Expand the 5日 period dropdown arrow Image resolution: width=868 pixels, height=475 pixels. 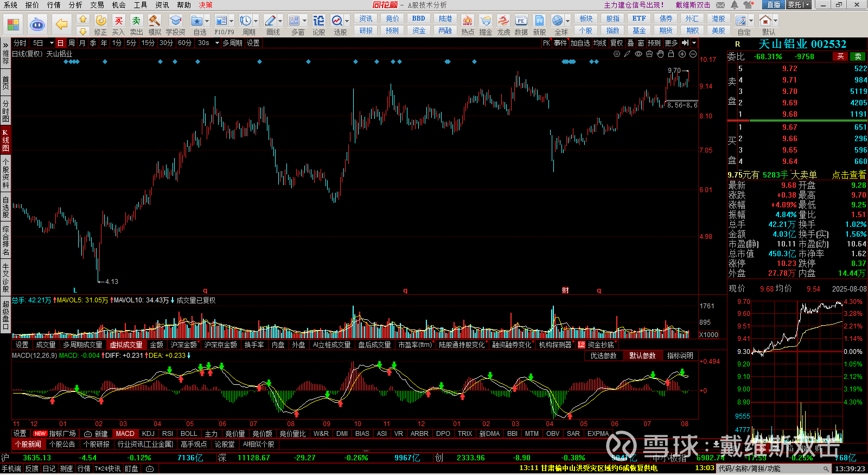(52, 43)
